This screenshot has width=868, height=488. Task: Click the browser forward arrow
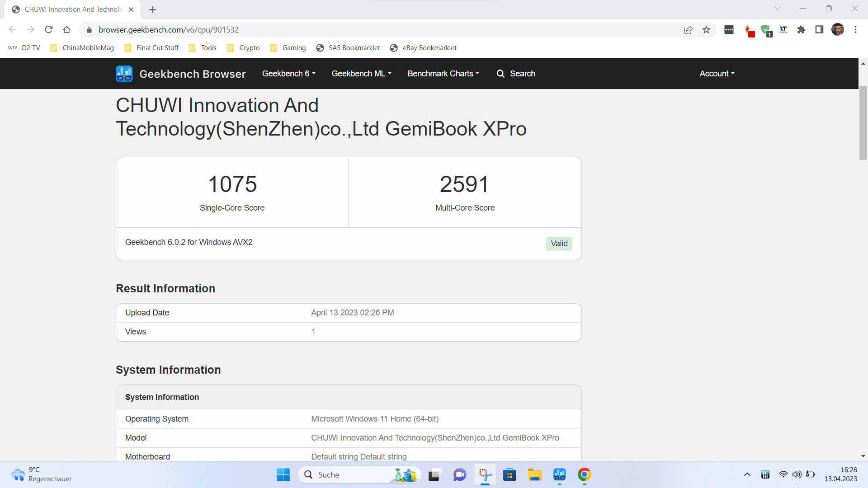pos(31,30)
